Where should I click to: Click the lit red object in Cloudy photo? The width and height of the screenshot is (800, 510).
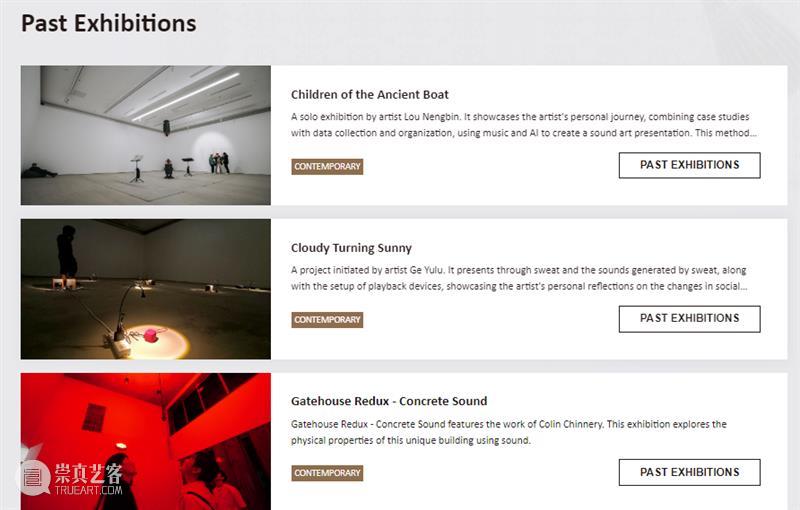coord(153,335)
